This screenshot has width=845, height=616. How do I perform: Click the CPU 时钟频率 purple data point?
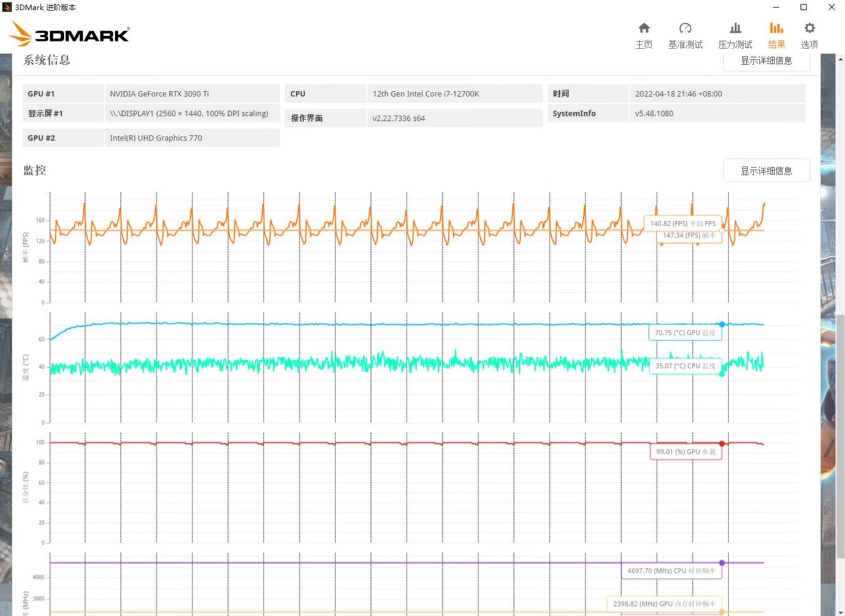[x=722, y=563]
